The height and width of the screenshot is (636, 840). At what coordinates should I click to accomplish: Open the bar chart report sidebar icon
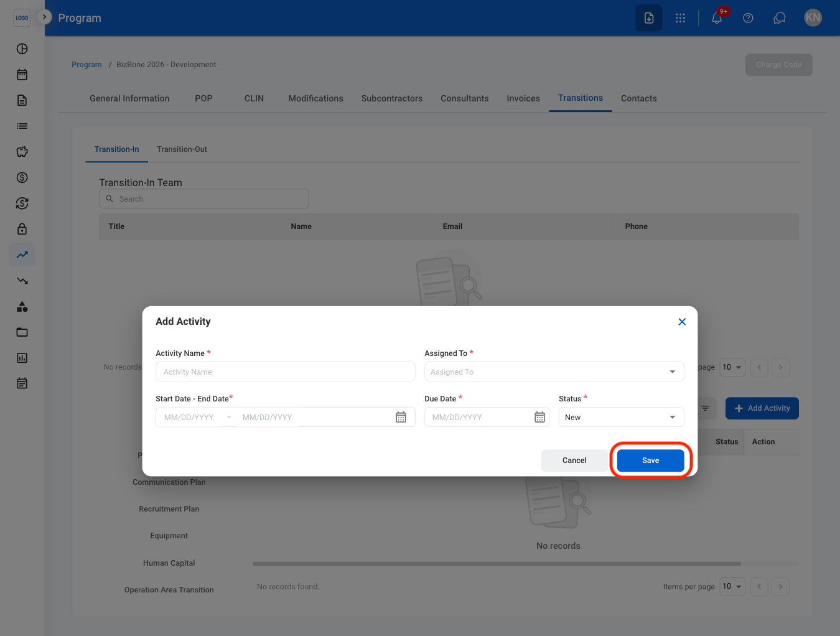point(22,358)
